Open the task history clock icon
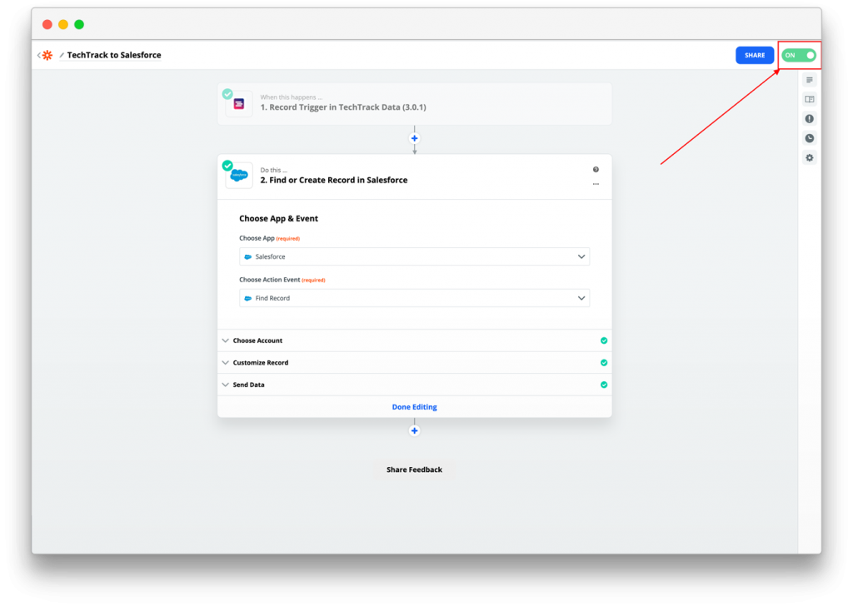853x616 pixels. 810,138
